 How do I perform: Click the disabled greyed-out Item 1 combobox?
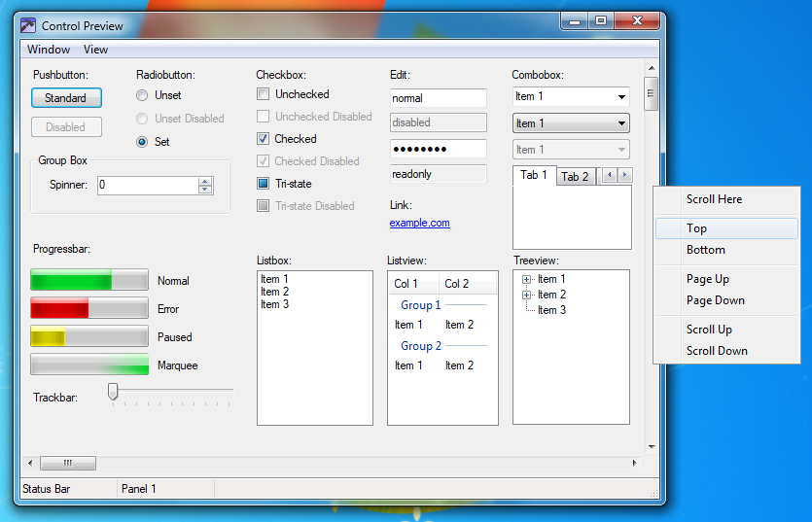click(x=571, y=150)
